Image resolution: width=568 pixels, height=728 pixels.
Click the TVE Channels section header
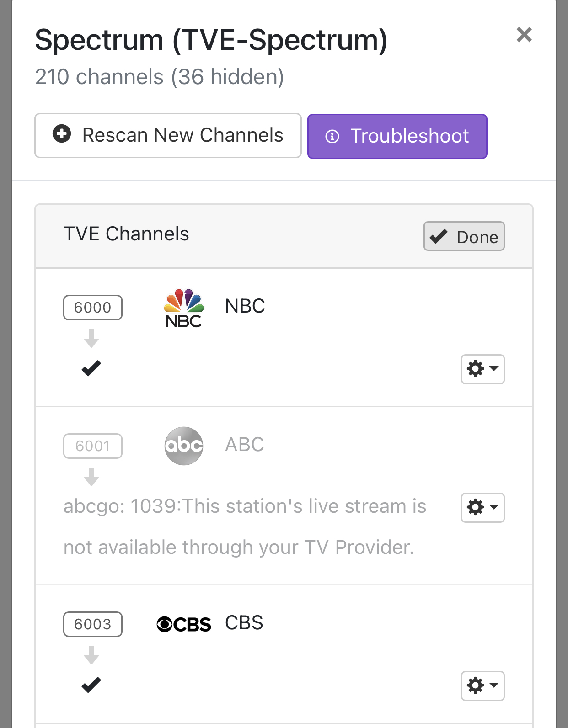126,234
